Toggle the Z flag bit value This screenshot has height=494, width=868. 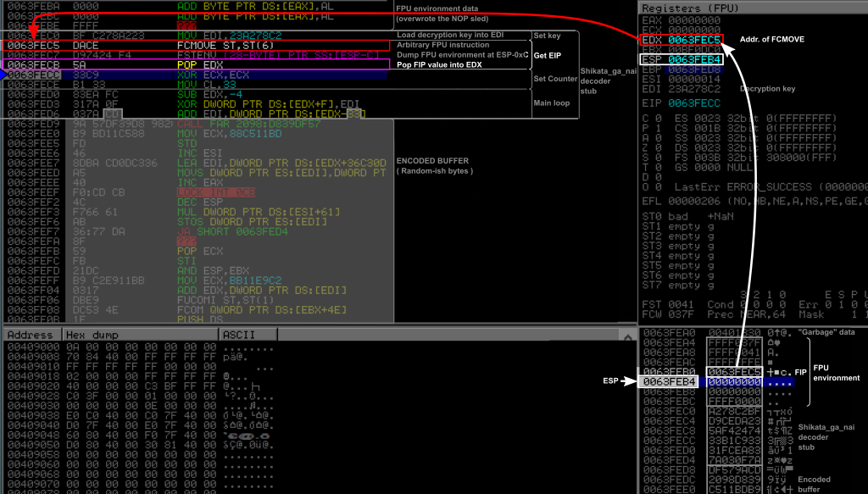[658, 147]
